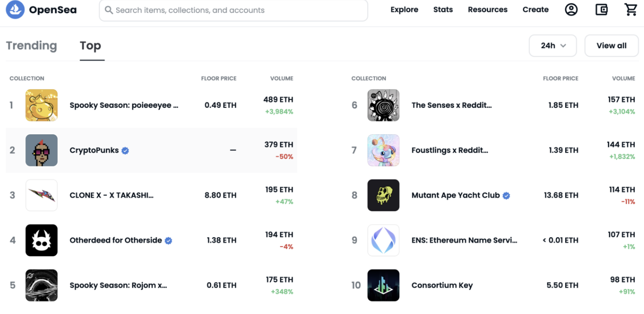Click the search magnifier icon
Image resolution: width=644 pixels, height=314 pixels.
[x=109, y=10]
